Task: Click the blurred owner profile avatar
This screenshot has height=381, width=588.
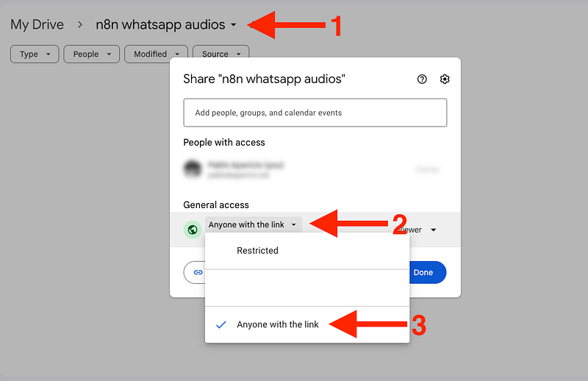Action: 193,169
